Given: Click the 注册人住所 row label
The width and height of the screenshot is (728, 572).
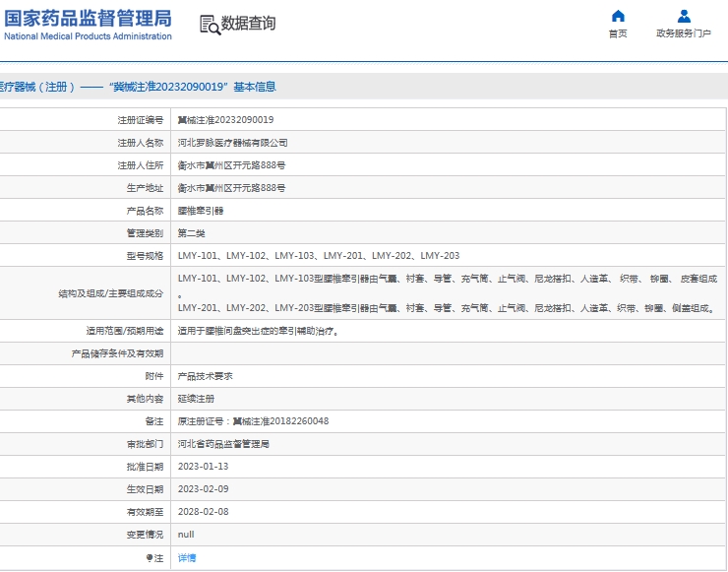Looking at the screenshot, I should coord(141,165).
